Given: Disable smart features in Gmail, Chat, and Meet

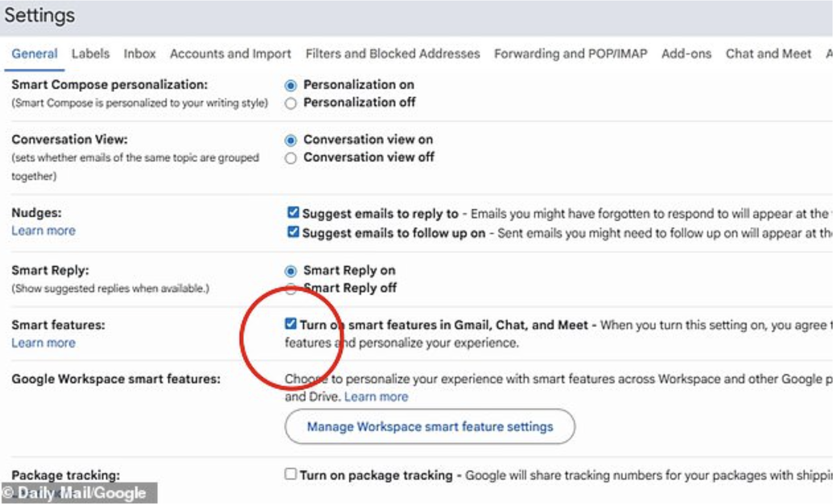Looking at the screenshot, I should click(291, 324).
